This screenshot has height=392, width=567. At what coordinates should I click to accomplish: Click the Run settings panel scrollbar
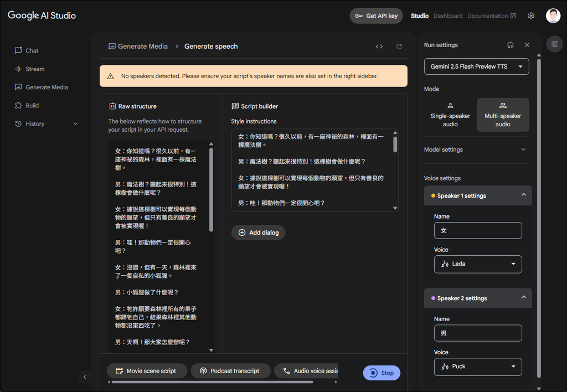click(x=539, y=218)
